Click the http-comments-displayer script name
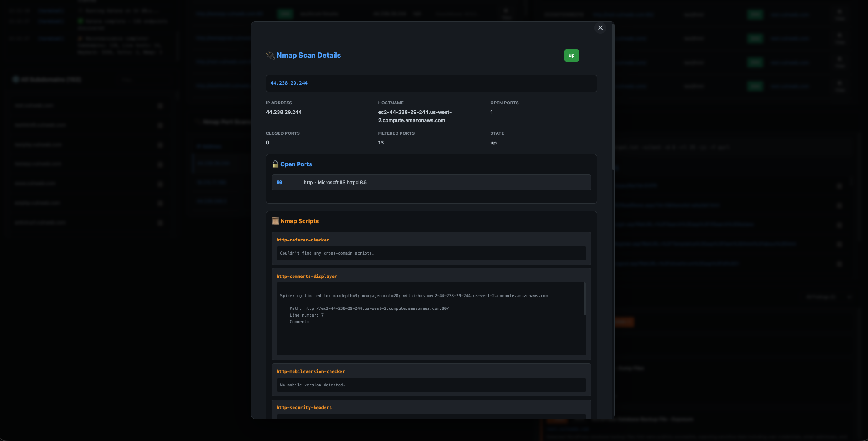Image resolution: width=868 pixels, height=441 pixels. pos(307,277)
